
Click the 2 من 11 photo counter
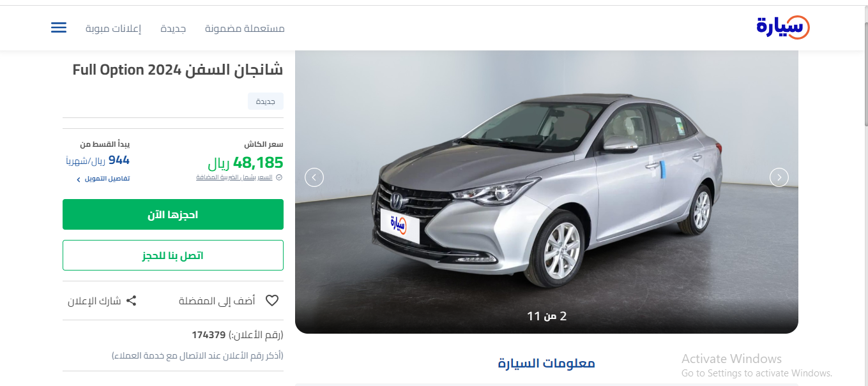[547, 316]
